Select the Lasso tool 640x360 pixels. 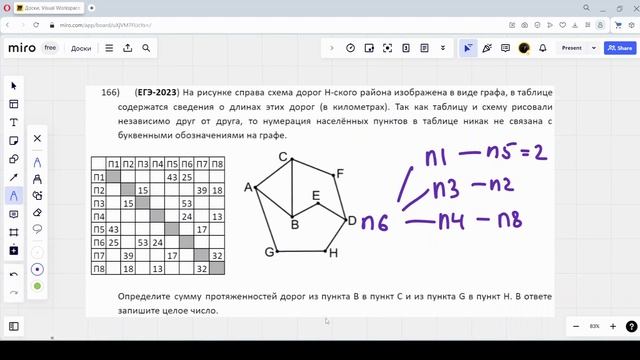tap(37, 229)
